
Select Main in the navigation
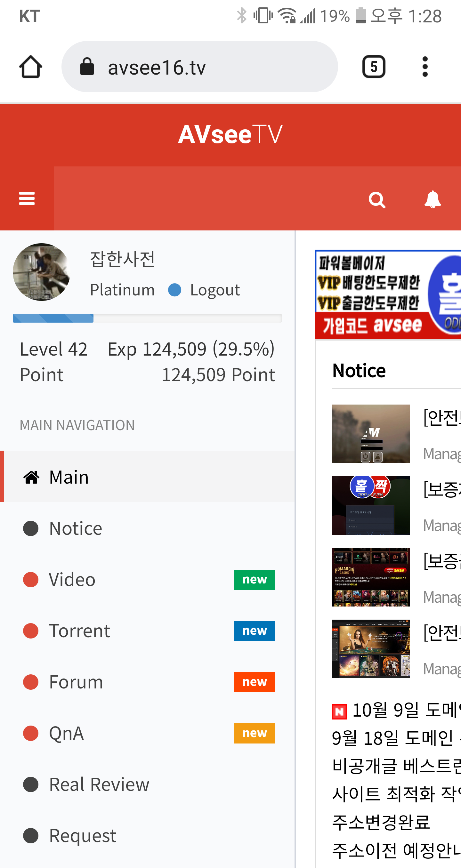(148, 477)
